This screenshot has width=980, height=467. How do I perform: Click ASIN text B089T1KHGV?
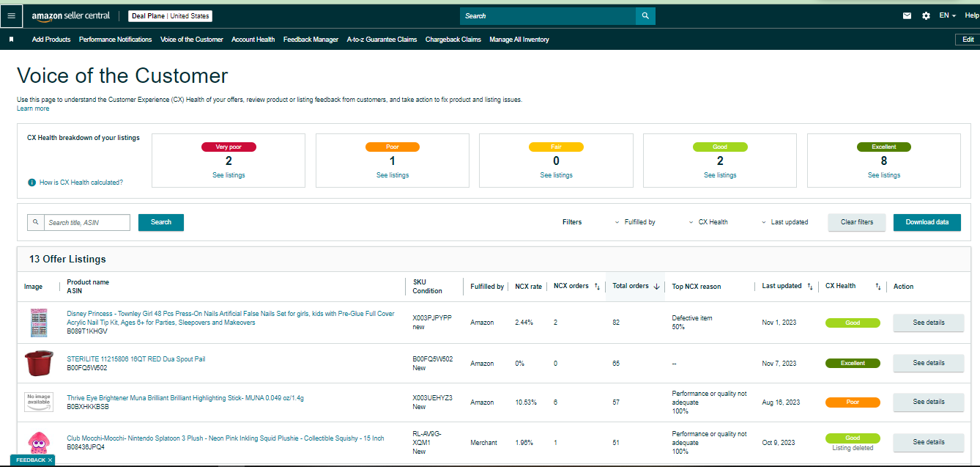(x=87, y=331)
